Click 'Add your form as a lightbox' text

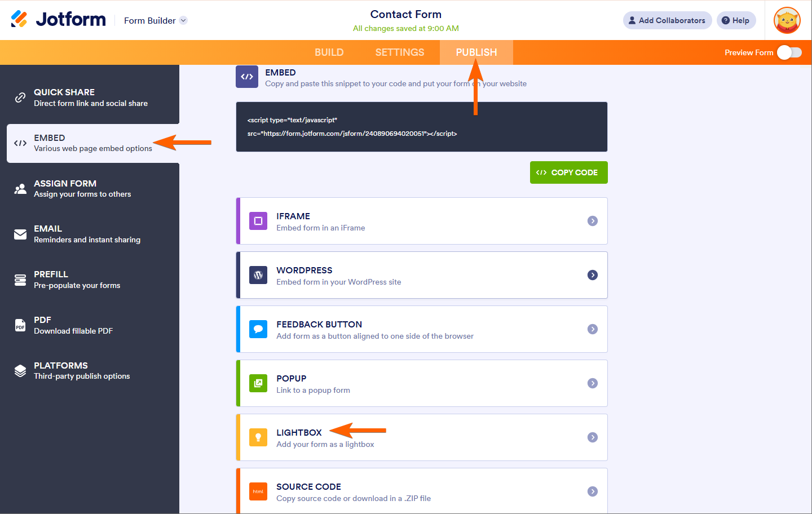[325, 444]
